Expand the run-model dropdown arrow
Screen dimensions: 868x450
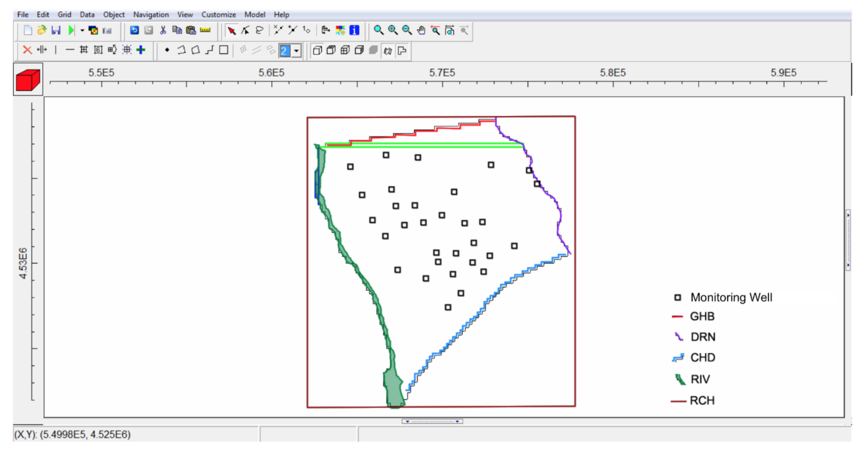coord(82,30)
